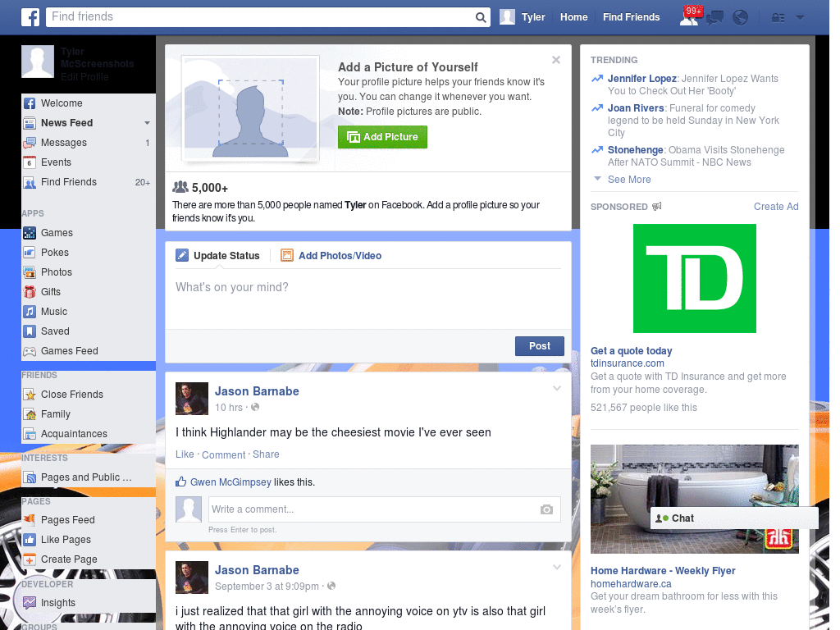This screenshot has width=840, height=630.
Task: Open the messages chat bubbles icon
Action: click(714, 18)
